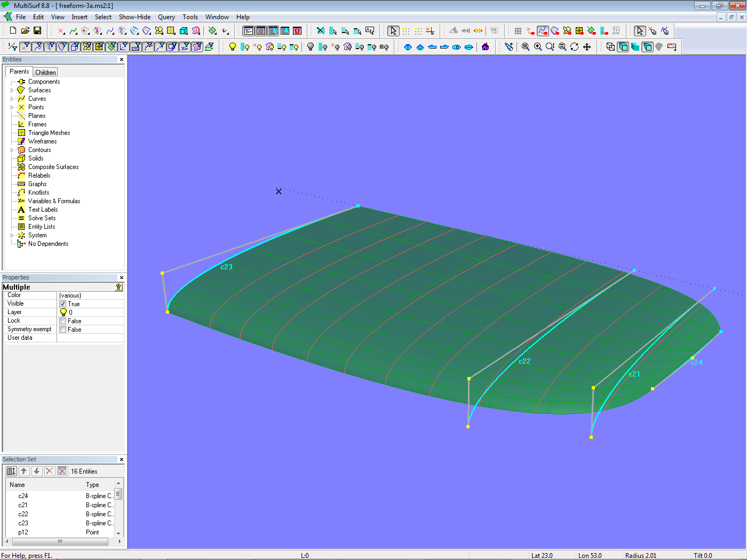Click the home view house icon
Viewport: 747px width, 560px height.
click(x=485, y=47)
